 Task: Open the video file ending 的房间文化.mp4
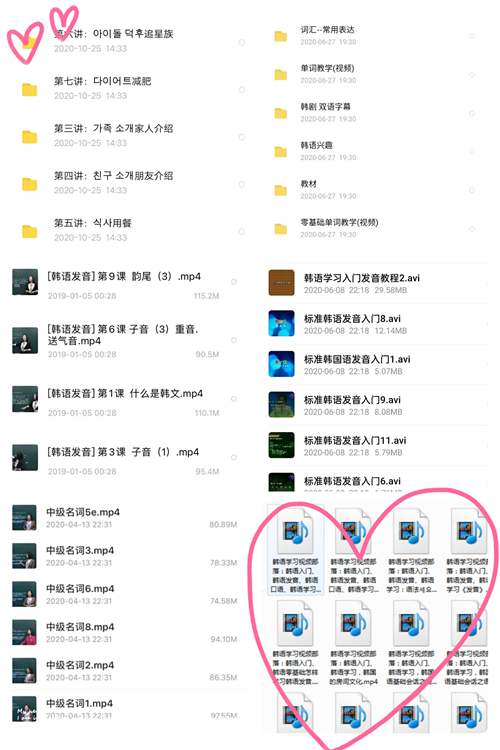point(353,643)
